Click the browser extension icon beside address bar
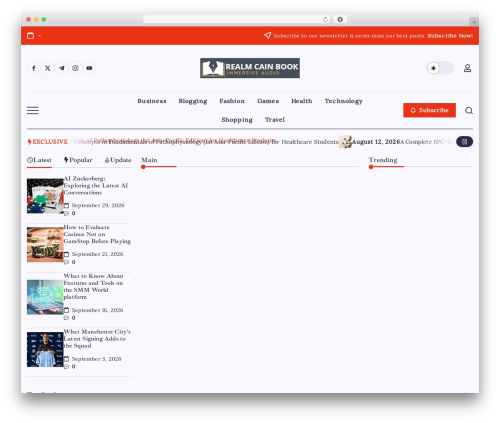The height and width of the screenshot is (423, 500). [340, 19]
